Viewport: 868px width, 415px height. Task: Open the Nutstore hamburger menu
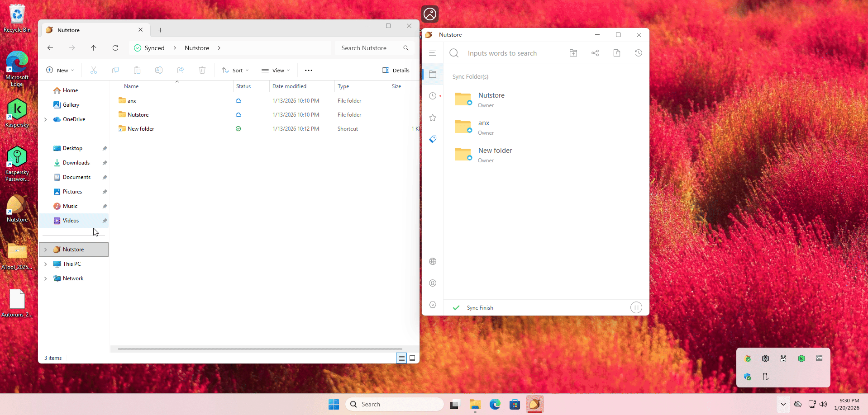tap(433, 53)
